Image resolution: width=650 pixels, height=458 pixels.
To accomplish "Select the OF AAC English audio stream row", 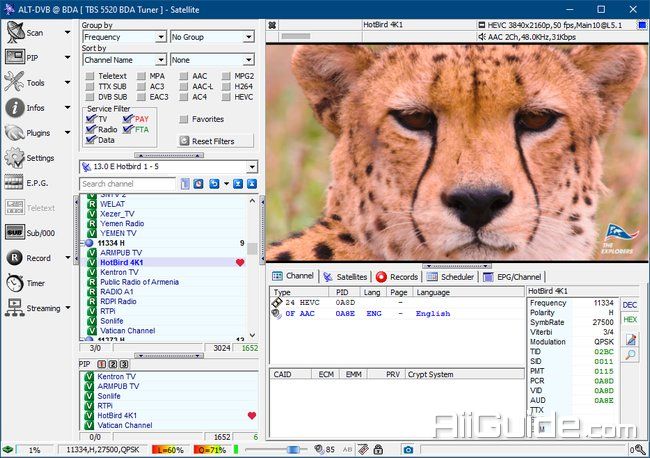I will [x=397, y=314].
